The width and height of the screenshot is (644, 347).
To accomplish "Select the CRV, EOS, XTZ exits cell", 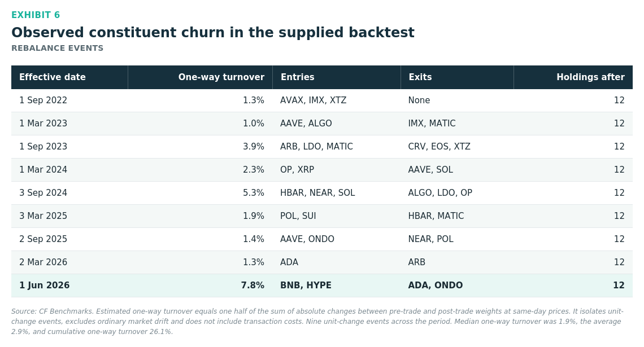I will 439,147.
